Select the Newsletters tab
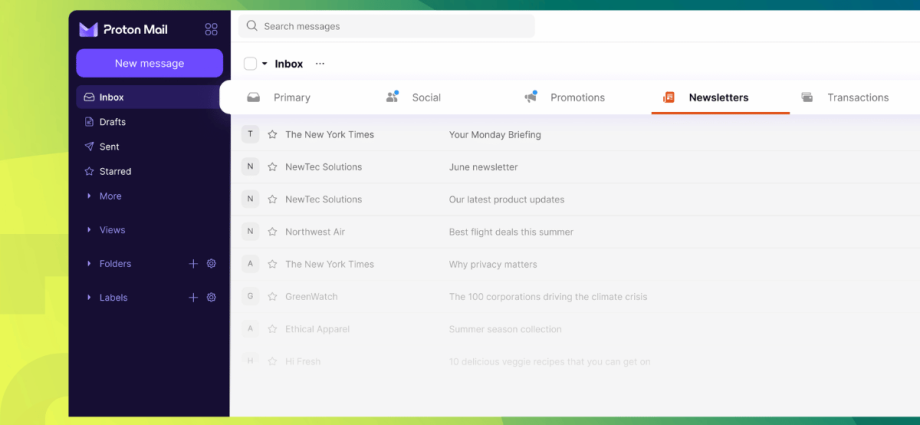The height and width of the screenshot is (425, 920). pyautogui.click(x=719, y=97)
